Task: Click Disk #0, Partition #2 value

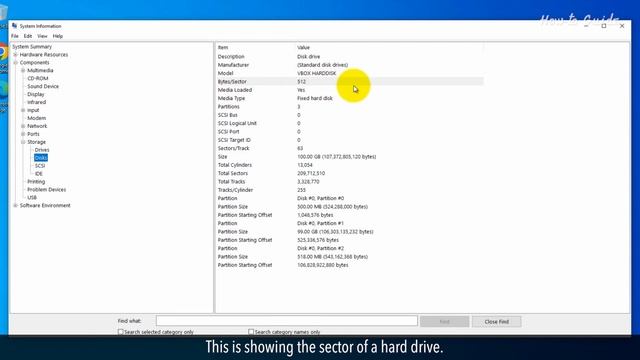Action: [x=320, y=248]
